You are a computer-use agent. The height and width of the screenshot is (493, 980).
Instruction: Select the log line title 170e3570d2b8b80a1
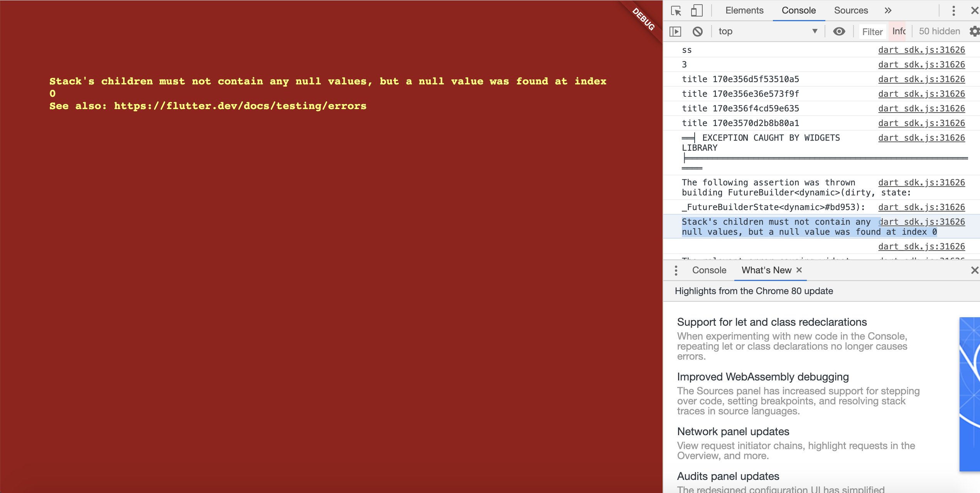740,123
